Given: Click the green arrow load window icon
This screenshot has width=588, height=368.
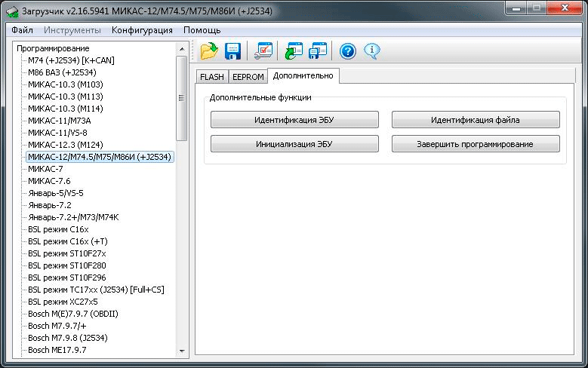Looking at the screenshot, I should [x=293, y=51].
